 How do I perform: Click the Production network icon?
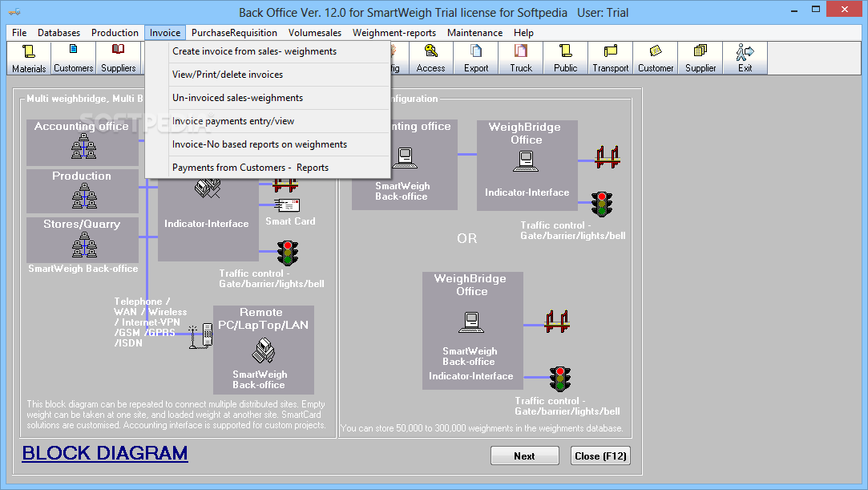click(84, 196)
